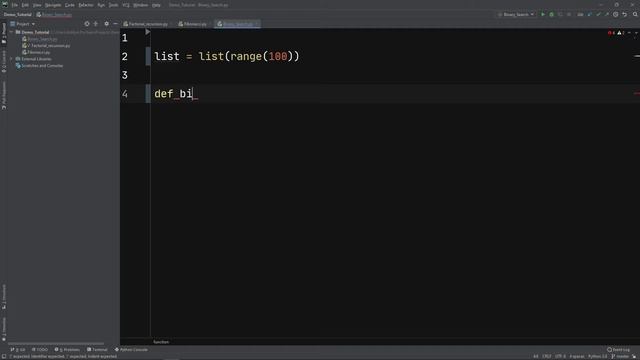Click the VCS update project arrow icon

pyautogui.click(x=589, y=14)
